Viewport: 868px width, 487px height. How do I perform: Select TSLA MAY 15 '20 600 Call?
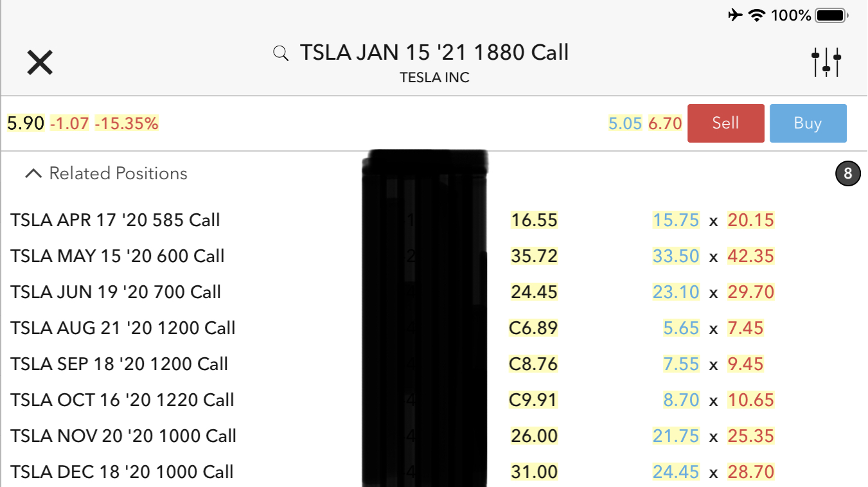pyautogui.click(x=118, y=256)
